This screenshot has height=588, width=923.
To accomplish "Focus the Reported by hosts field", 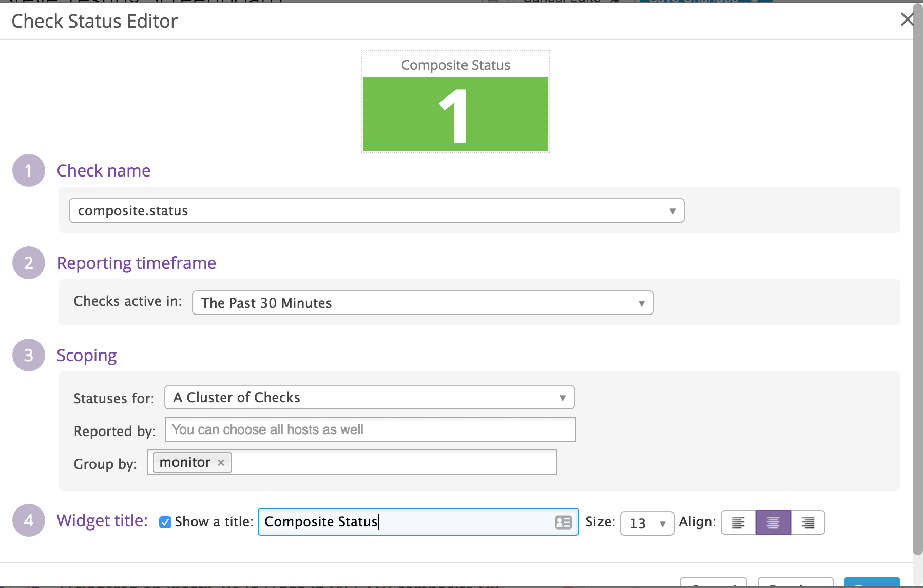I will [x=370, y=430].
